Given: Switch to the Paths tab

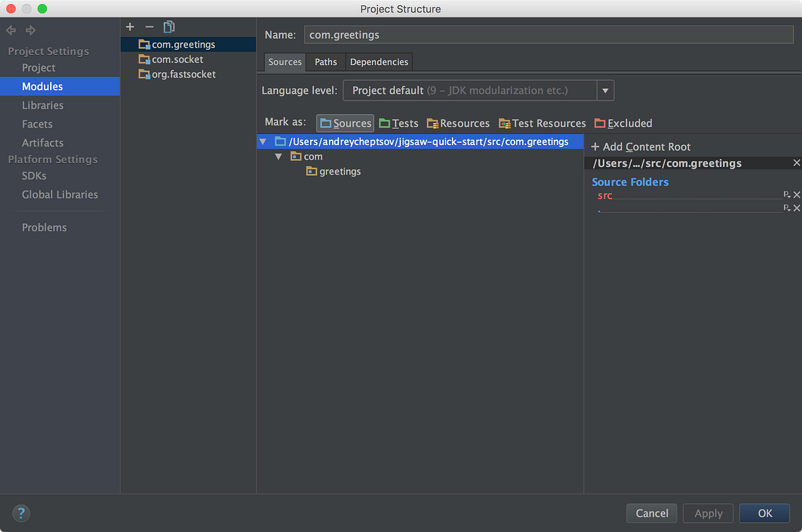Looking at the screenshot, I should [x=325, y=61].
